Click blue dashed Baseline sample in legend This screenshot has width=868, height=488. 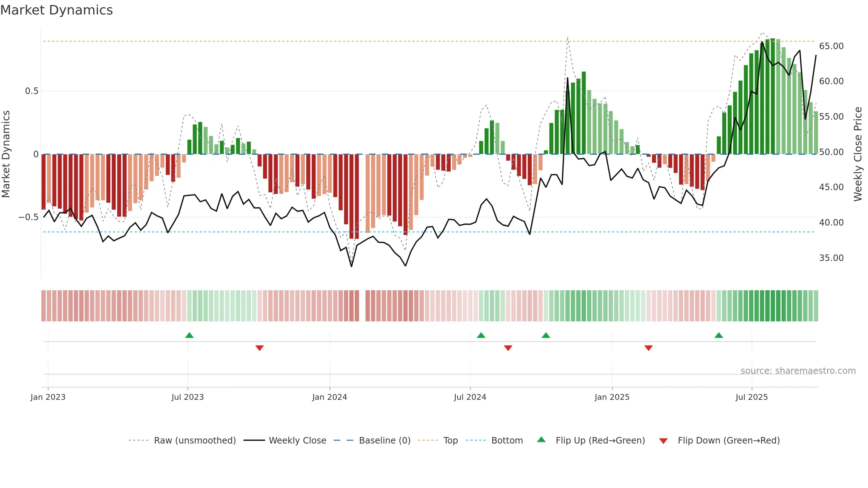click(344, 440)
